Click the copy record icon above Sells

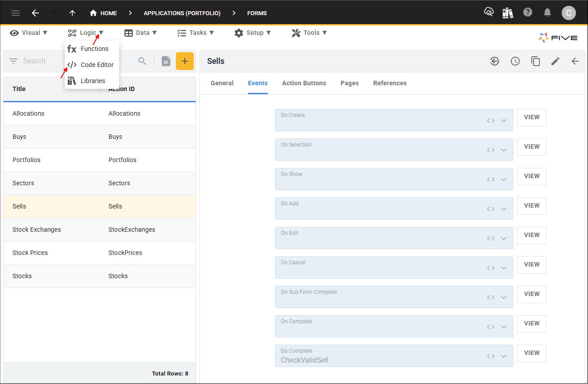[x=536, y=61]
